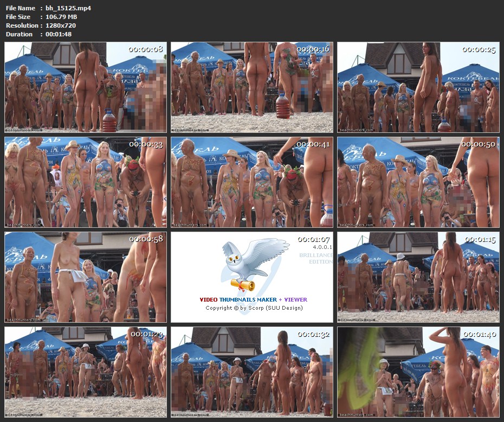Open the thumbnail marked 00:00:25
This screenshot has width=504, height=422.
(x=418, y=87)
